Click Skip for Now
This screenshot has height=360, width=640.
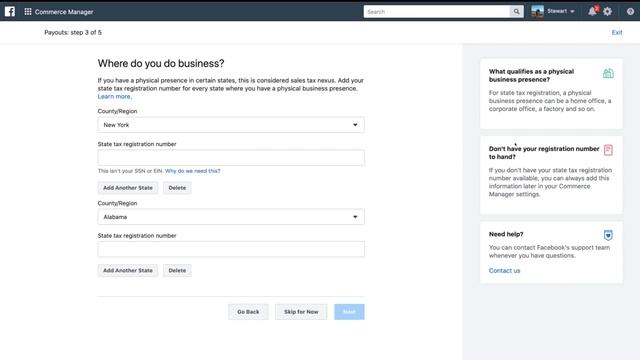(301, 312)
